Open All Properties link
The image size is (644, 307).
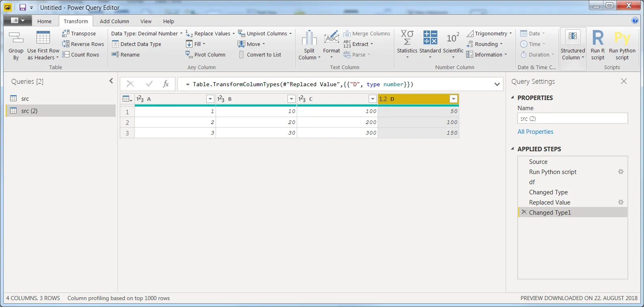click(535, 132)
